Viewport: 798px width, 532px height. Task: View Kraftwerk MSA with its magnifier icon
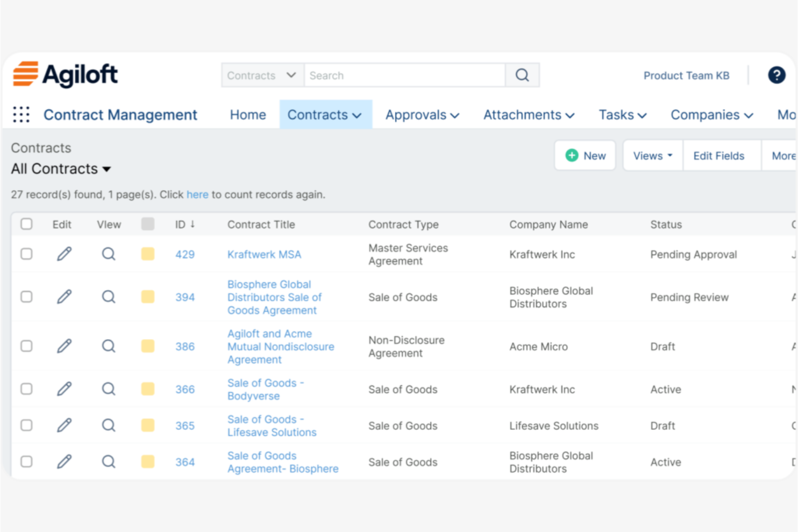[x=108, y=254]
